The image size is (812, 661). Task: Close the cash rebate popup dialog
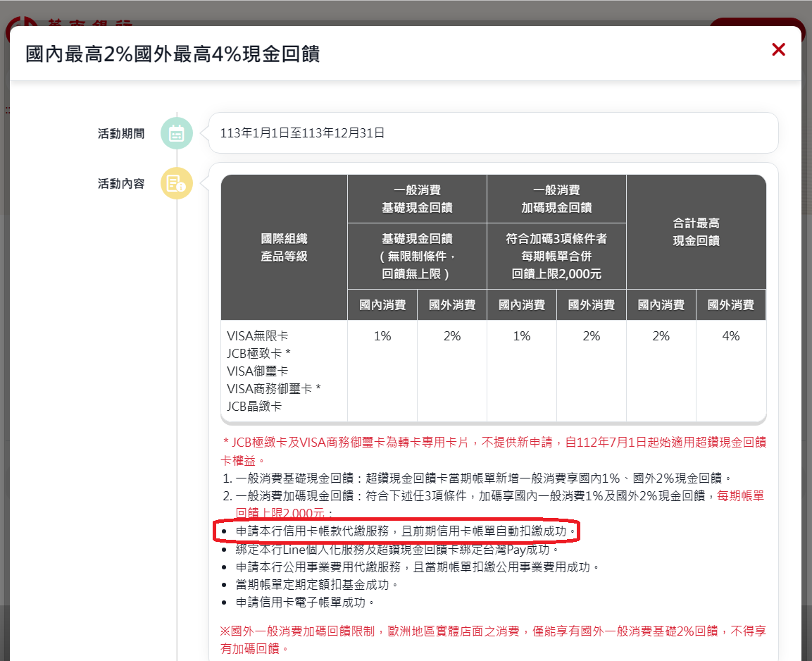pos(778,49)
